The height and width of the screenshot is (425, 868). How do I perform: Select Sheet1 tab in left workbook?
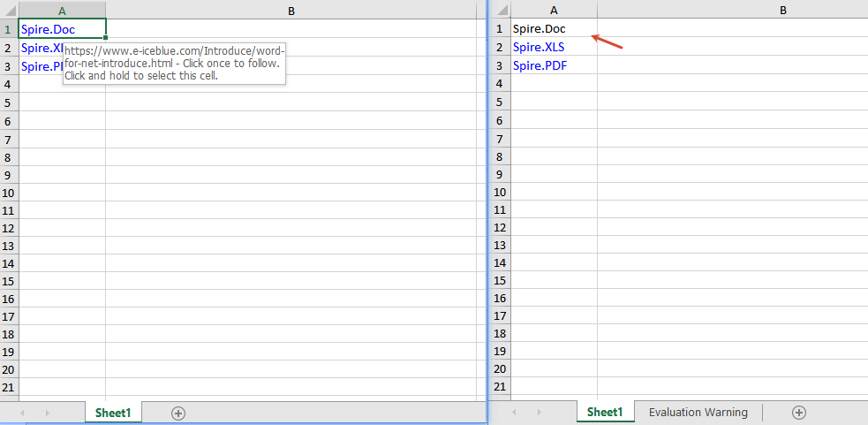pyautogui.click(x=113, y=413)
